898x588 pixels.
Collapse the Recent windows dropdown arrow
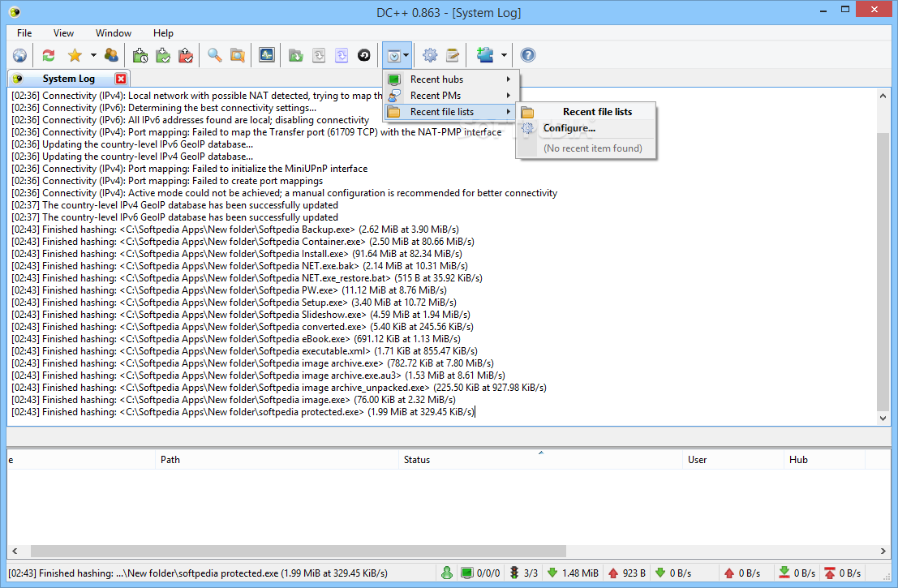406,55
